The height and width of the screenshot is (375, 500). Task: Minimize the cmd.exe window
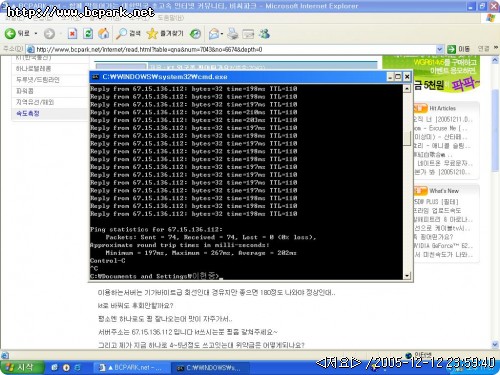[x=390, y=77]
